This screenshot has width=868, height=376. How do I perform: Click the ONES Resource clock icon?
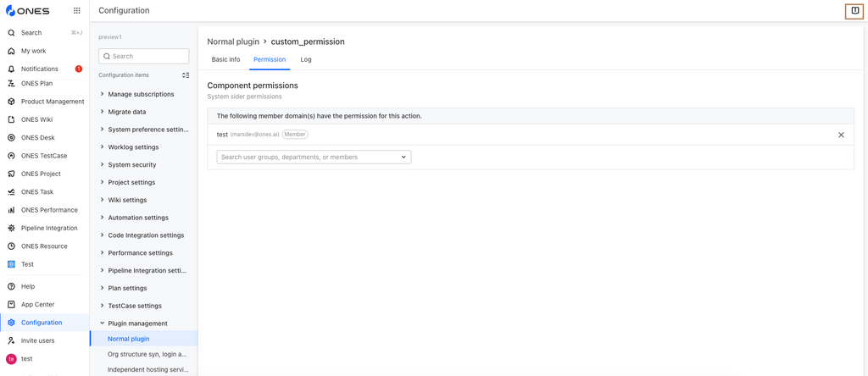pyautogui.click(x=11, y=246)
